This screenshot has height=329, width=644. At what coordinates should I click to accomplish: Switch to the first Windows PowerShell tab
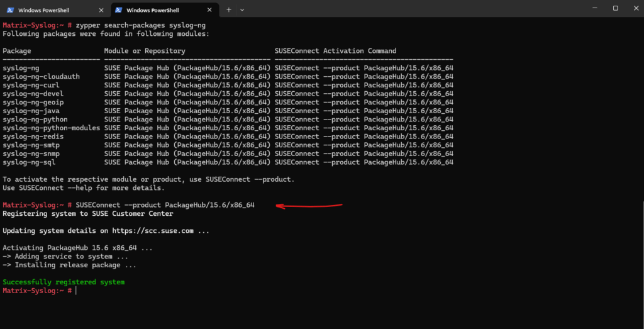click(x=55, y=10)
